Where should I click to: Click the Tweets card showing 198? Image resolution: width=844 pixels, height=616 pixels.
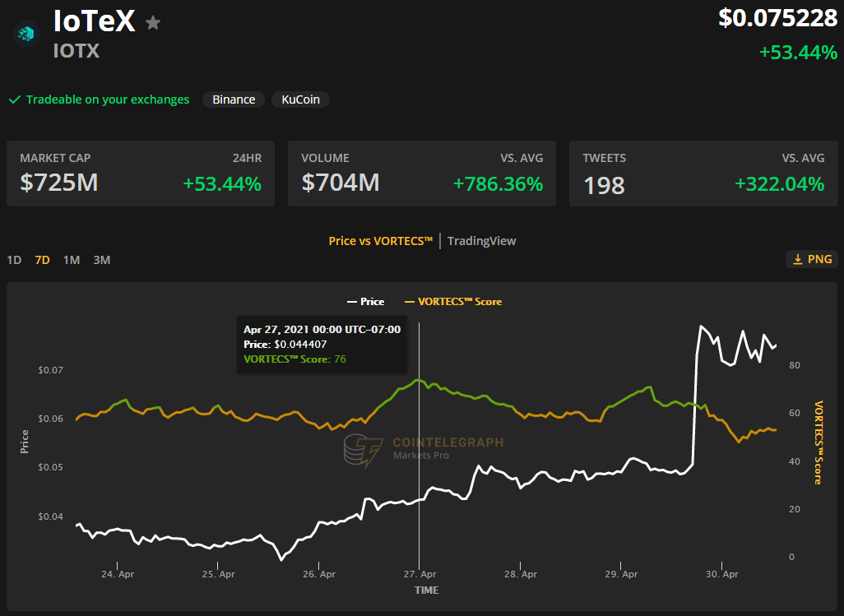tap(703, 174)
